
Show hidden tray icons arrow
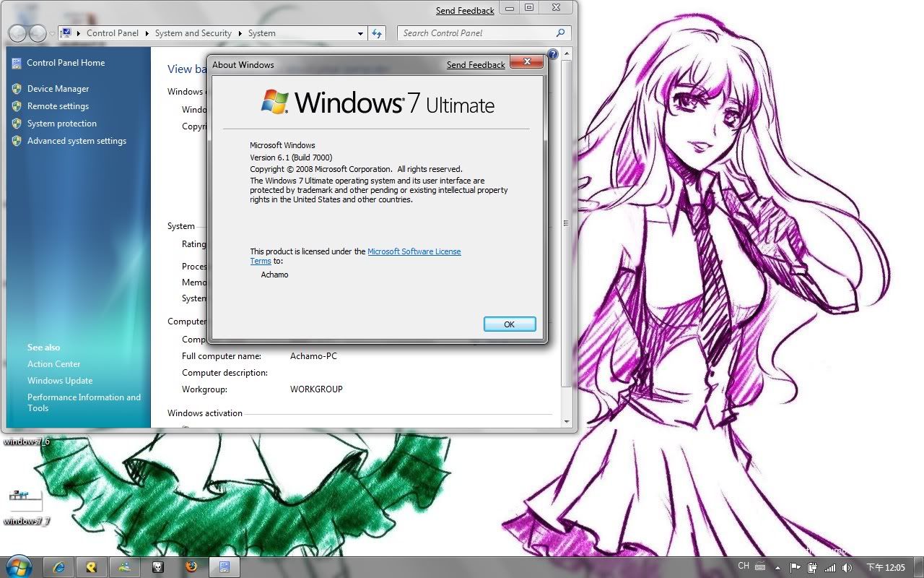point(779,568)
